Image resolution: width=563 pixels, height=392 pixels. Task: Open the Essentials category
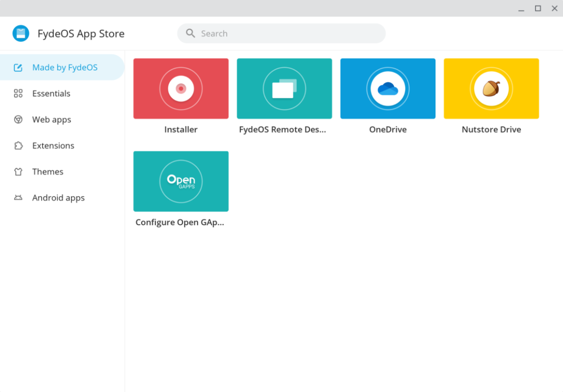tap(62, 94)
